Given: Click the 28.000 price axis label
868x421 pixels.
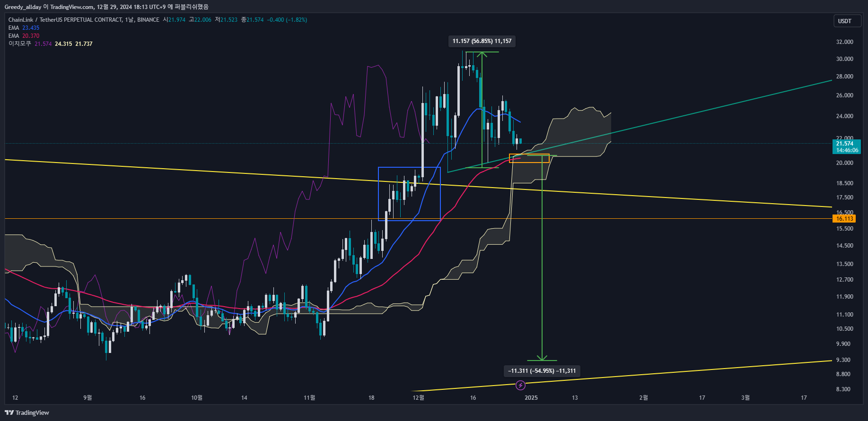Looking at the screenshot, I should point(845,77).
